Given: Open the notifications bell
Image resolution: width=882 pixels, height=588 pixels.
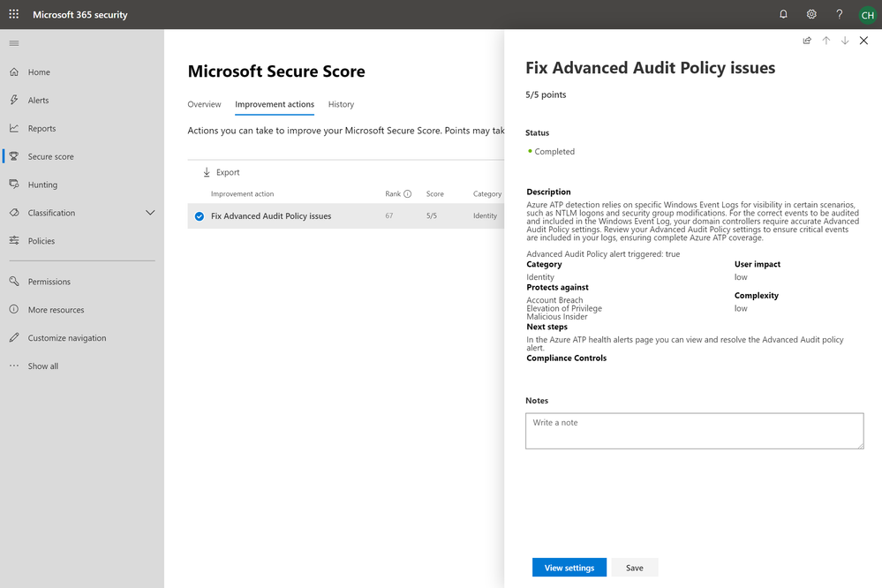Looking at the screenshot, I should [x=783, y=14].
